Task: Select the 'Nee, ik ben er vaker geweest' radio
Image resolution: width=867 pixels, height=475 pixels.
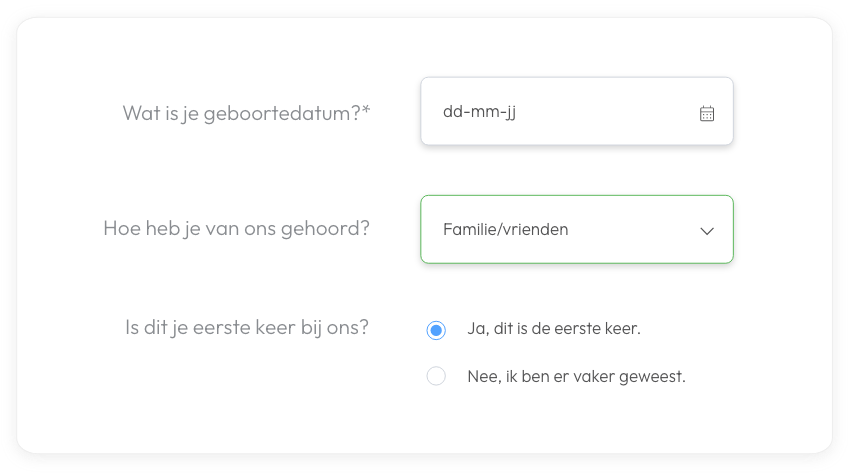Action: click(435, 377)
